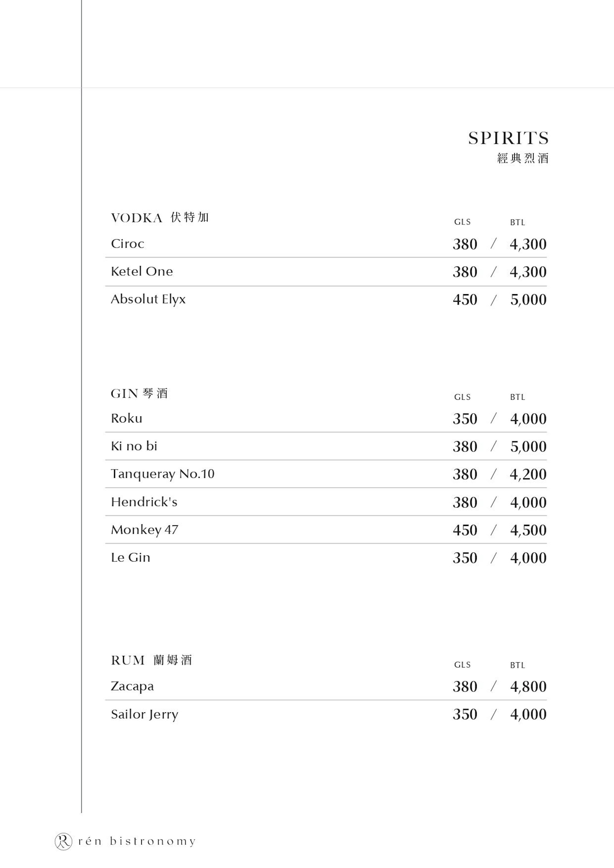Click Monkey 47 bottle price 4,500
Image resolution: width=614 pixels, height=868 pixels.
(x=528, y=530)
